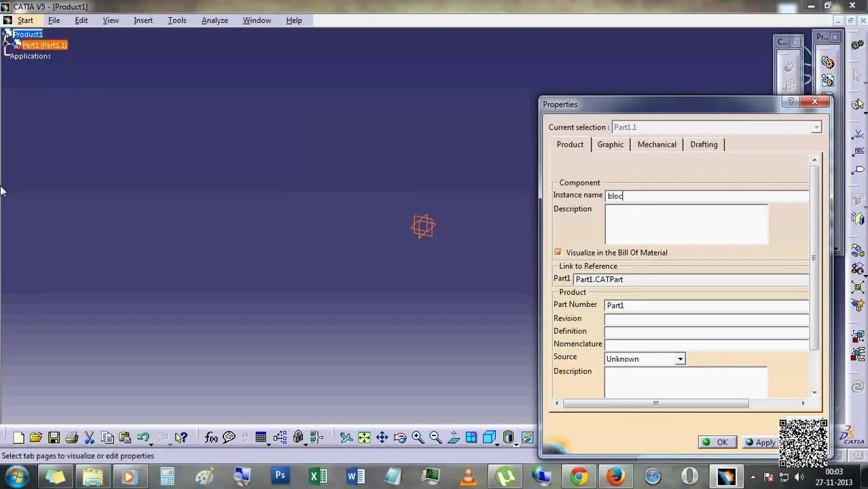Screen dimensions: 868x489
Task: Click the Paste clipboard icon
Action: click(x=124, y=438)
